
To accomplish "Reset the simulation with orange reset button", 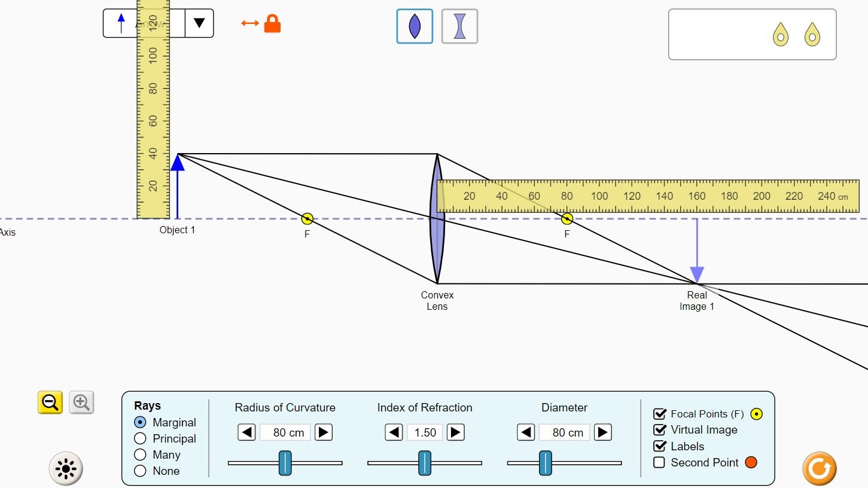I will point(819,468).
